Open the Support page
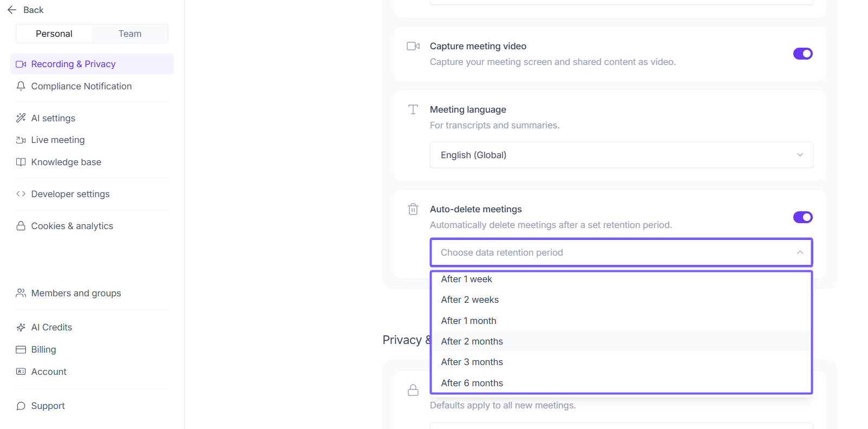Viewport: 868px width, 429px height. (48, 406)
